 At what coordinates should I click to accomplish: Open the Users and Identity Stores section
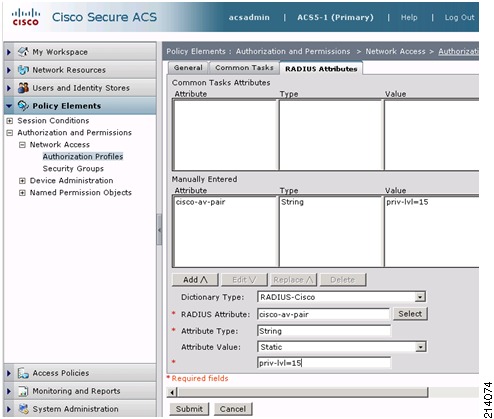(80, 88)
